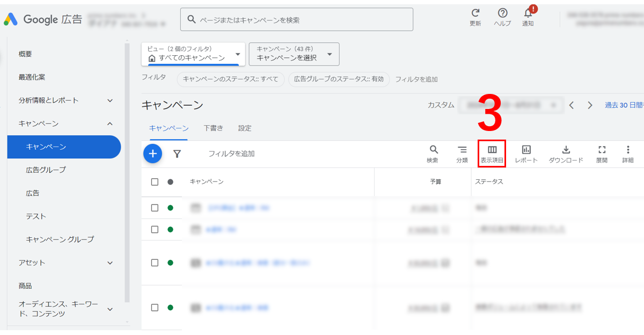Sort by 予算 column header

pyautogui.click(x=435, y=182)
